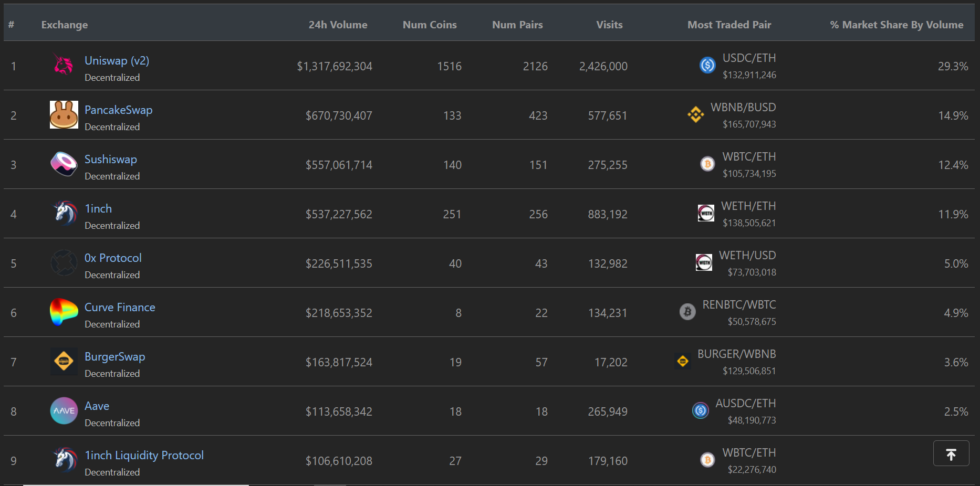Open the WBNB/BUSD trading pair

pos(743,107)
